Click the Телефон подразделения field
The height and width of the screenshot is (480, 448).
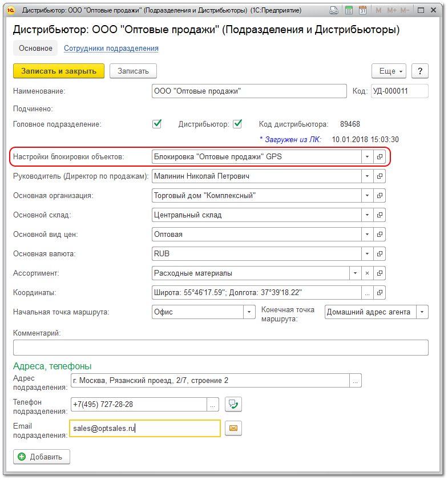[x=139, y=405]
